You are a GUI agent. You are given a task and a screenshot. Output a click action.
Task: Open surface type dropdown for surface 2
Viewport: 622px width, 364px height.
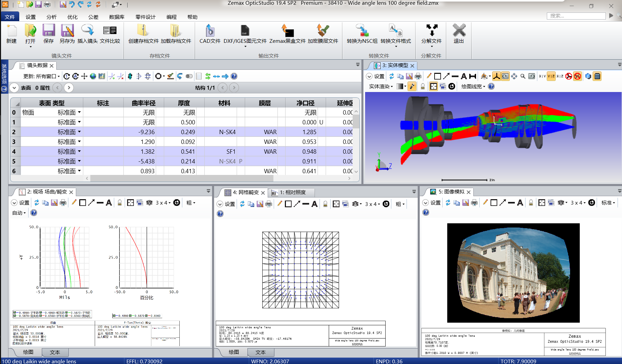(x=80, y=132)
